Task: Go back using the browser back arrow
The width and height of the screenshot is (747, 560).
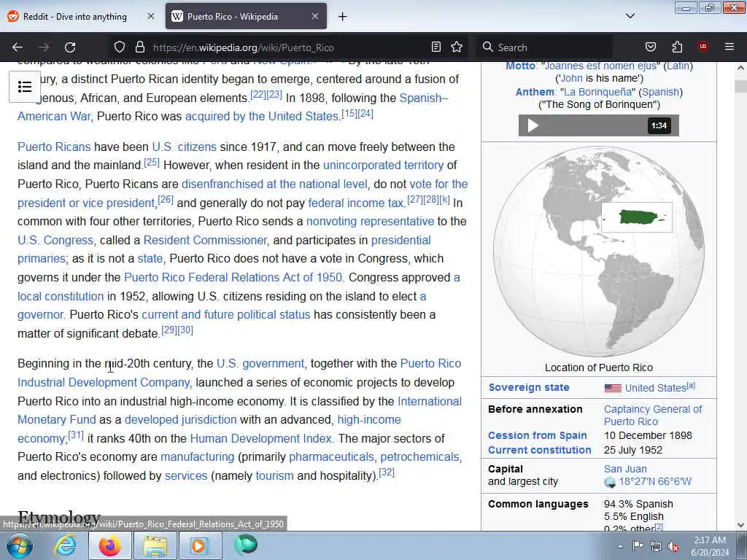Action: pos(18,47)
